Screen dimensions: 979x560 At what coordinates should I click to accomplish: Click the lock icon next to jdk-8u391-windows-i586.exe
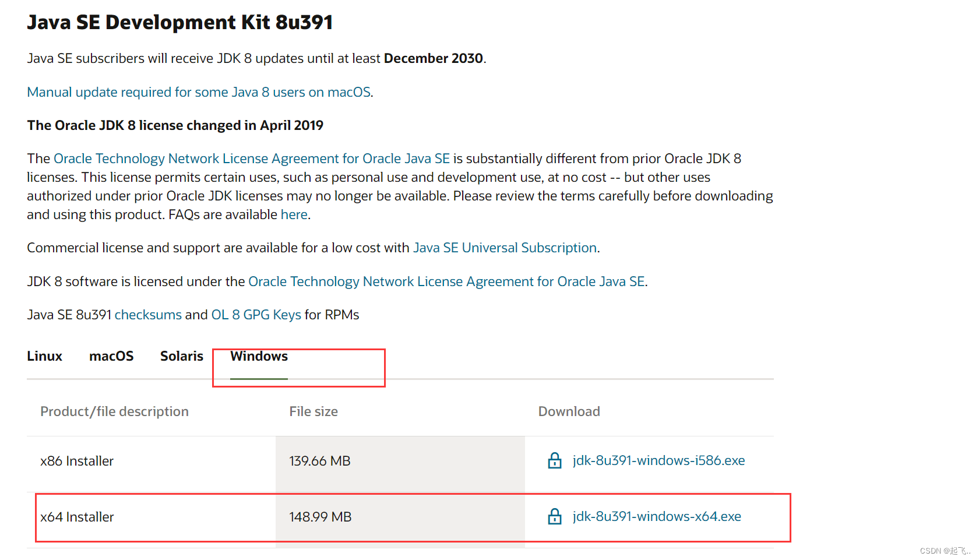554,461
